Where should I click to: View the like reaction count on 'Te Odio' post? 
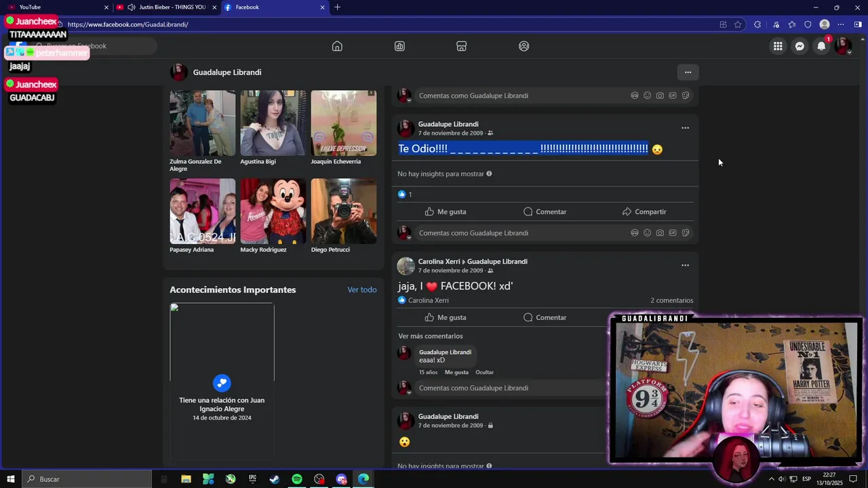click(x=405, y=195)
